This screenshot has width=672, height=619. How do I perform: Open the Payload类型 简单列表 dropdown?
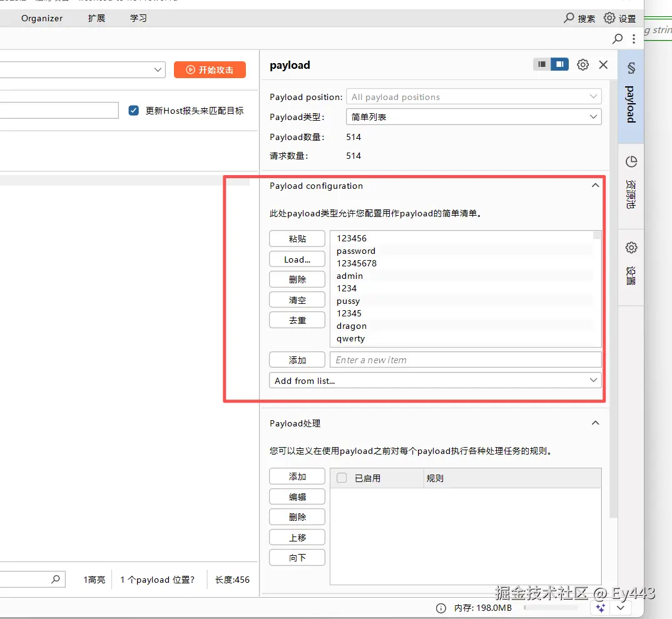pyautogui.click(x=474, y=117)
